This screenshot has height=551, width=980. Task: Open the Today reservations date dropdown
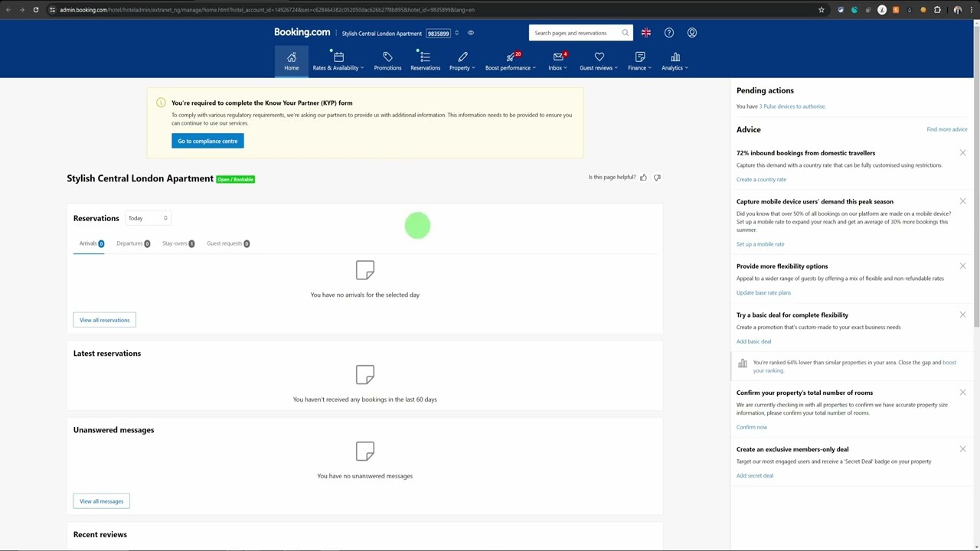(148, 218)
